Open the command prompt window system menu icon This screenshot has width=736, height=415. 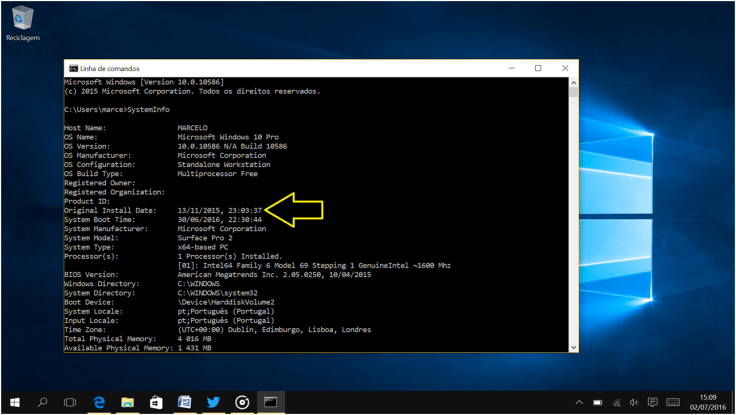(72, 68)
